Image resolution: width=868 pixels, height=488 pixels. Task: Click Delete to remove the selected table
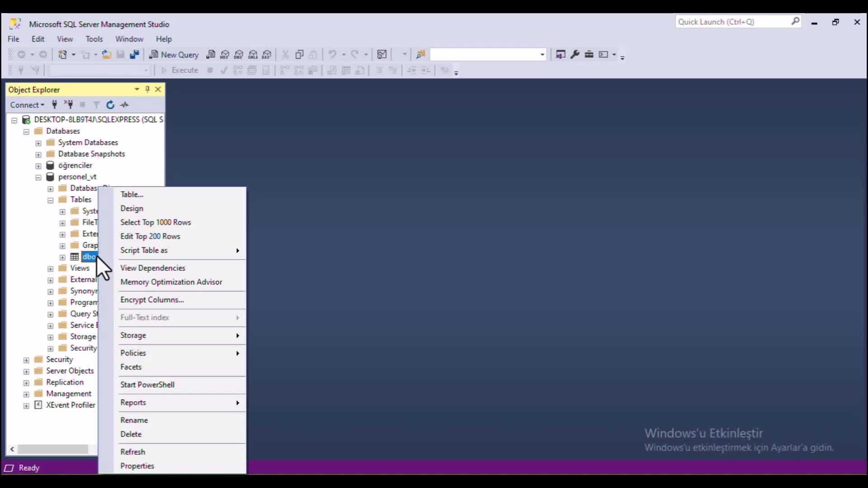[131, 434]
